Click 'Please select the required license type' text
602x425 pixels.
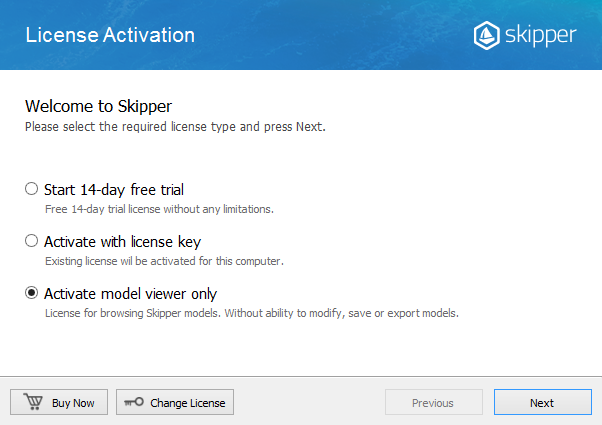pyautogui.click(x=175, y=127)
